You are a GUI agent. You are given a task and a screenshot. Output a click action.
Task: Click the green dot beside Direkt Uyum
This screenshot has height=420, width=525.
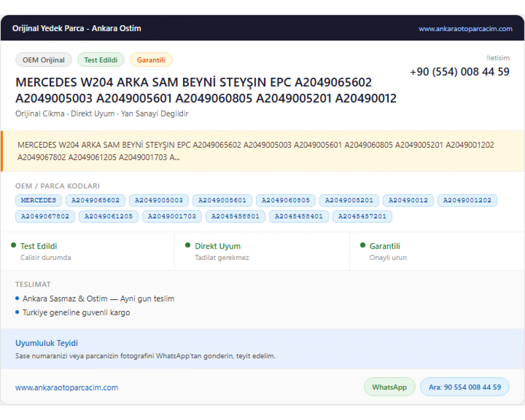188,245
